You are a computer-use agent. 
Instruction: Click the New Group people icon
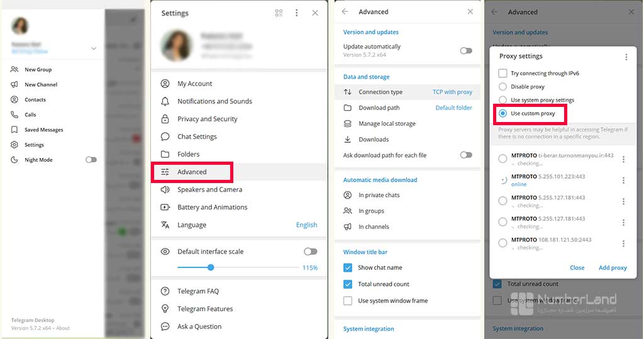[14, 69]
